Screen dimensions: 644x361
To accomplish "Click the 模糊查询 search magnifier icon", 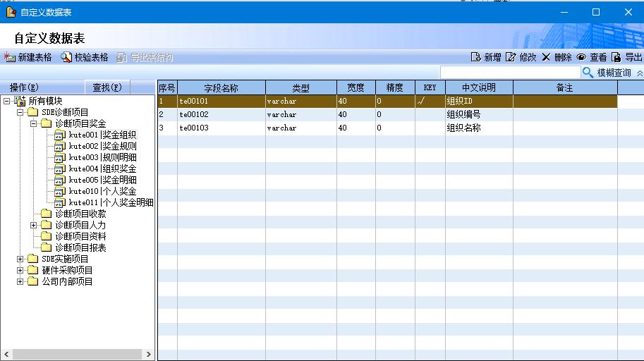I will point(588,73).
